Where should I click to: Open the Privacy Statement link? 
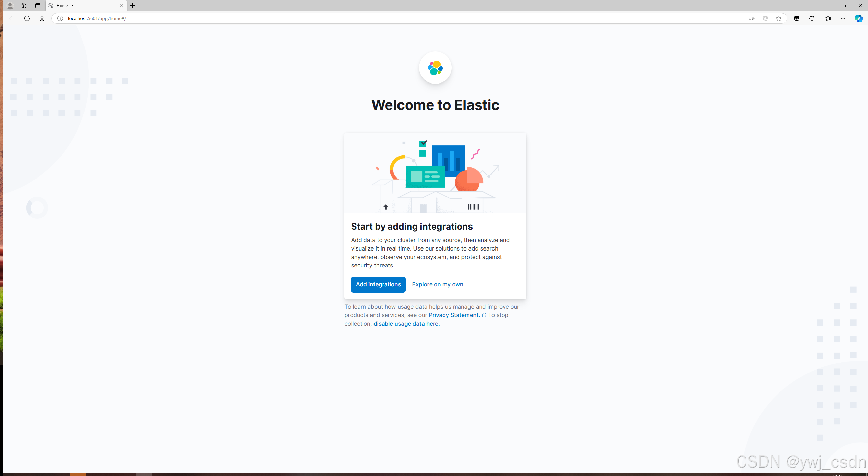(x=454, y=315)
